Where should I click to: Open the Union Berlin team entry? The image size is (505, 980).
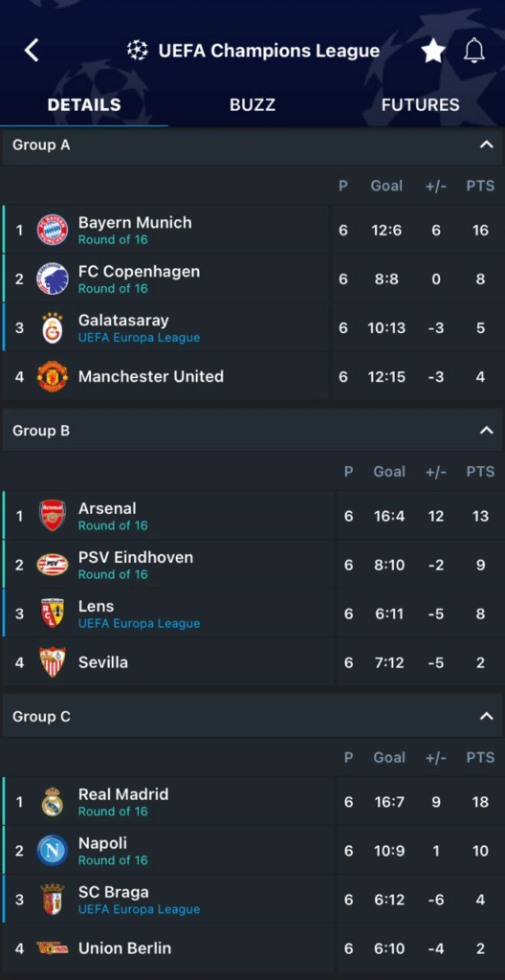tap(252, 948)
